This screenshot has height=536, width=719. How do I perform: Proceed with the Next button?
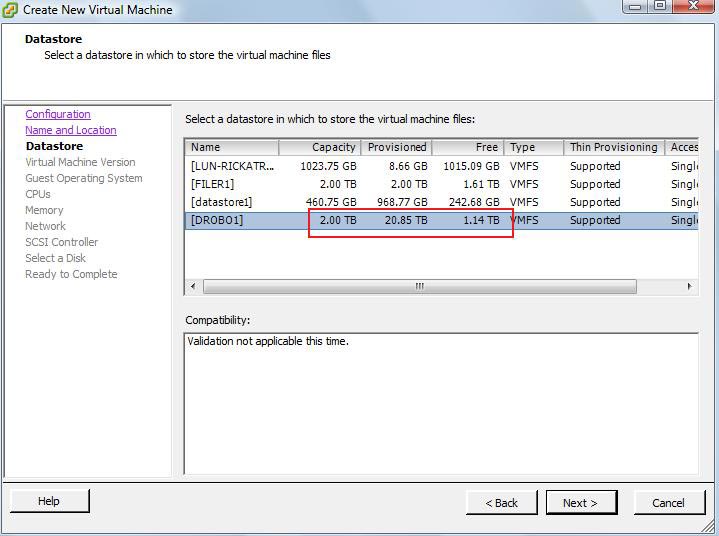[x=580, y=503]
